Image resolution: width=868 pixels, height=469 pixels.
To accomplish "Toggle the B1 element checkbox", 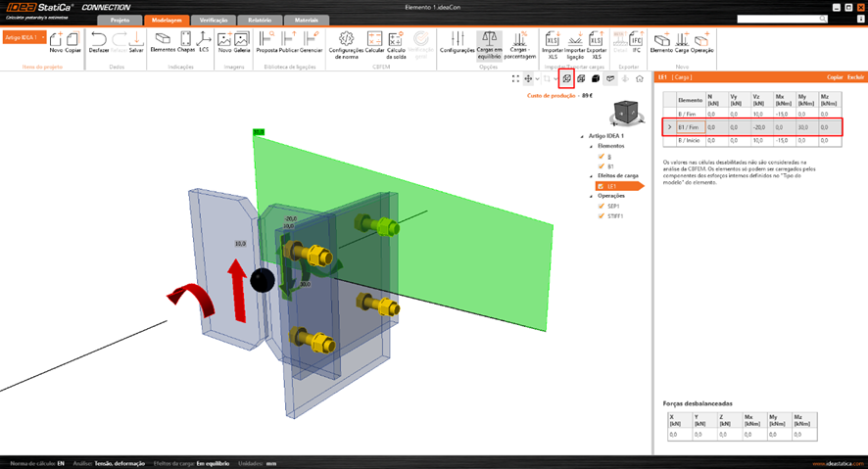I will [x=600, y=166].
